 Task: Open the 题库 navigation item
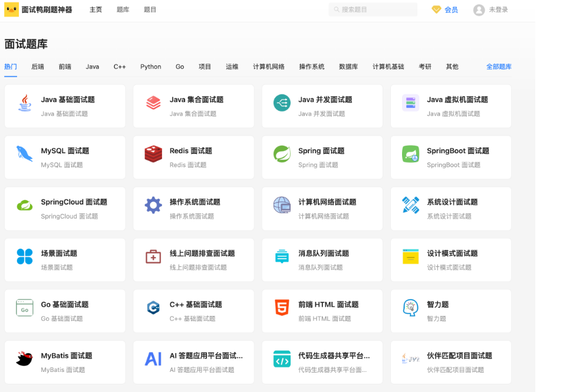pyautogui.click(x=123, y=9)
